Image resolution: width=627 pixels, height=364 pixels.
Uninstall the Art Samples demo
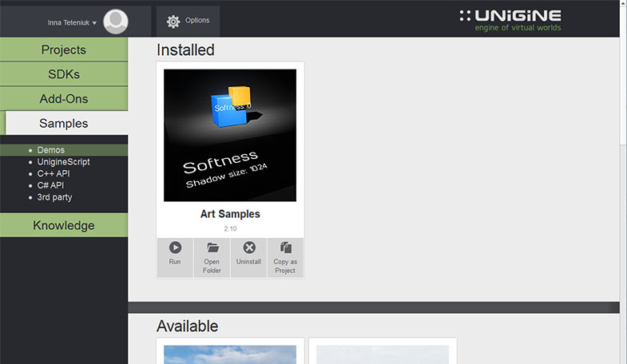pos(248,257)
